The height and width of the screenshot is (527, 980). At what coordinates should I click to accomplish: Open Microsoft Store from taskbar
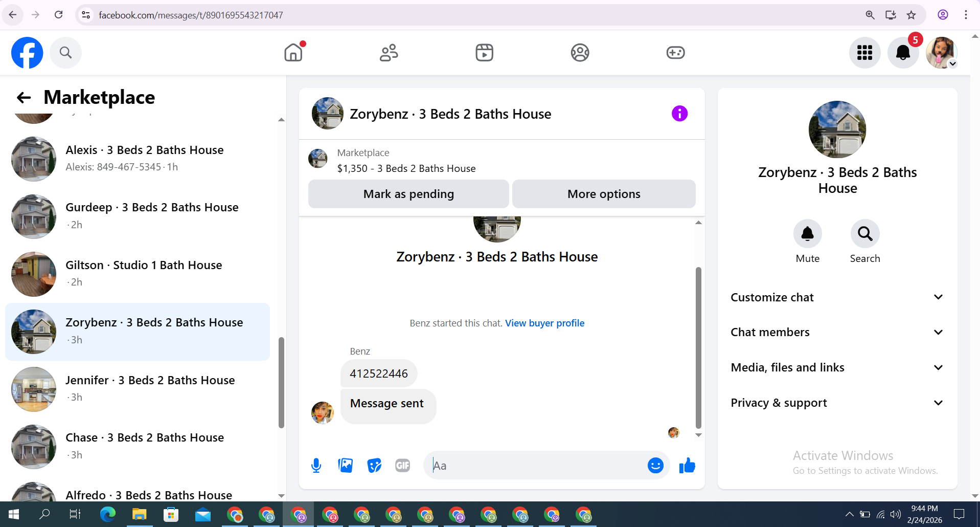(171, 514)
